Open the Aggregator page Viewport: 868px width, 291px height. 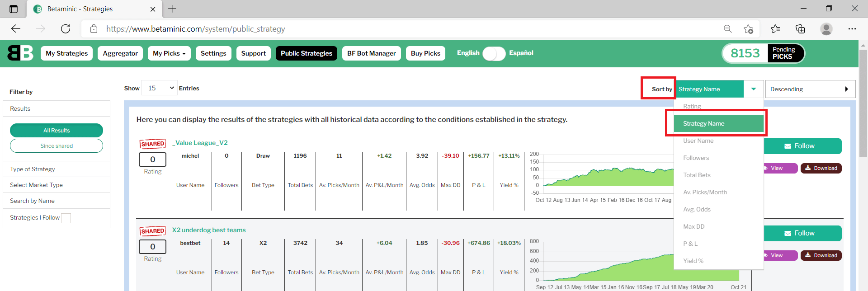point(120,53)
